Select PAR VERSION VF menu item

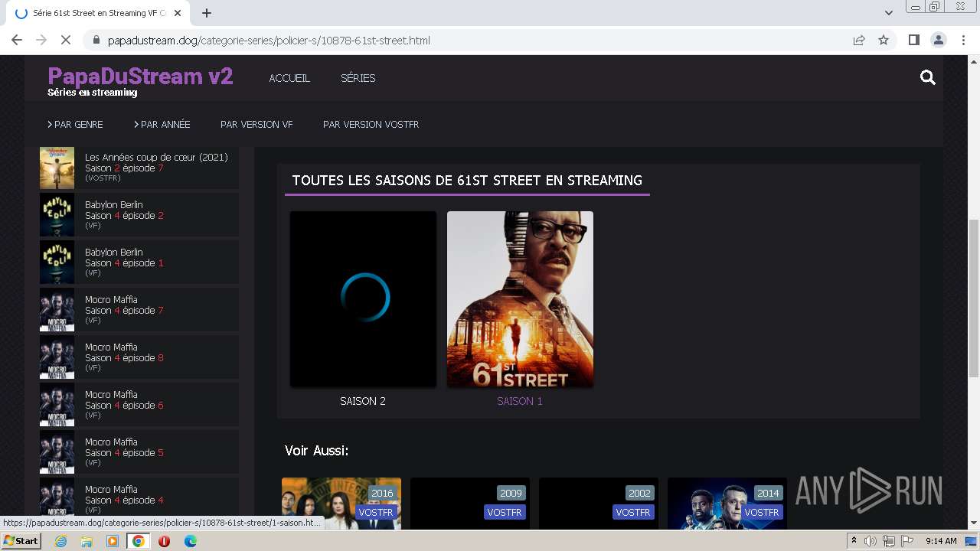pyautogui.click(x=256, y=124)
